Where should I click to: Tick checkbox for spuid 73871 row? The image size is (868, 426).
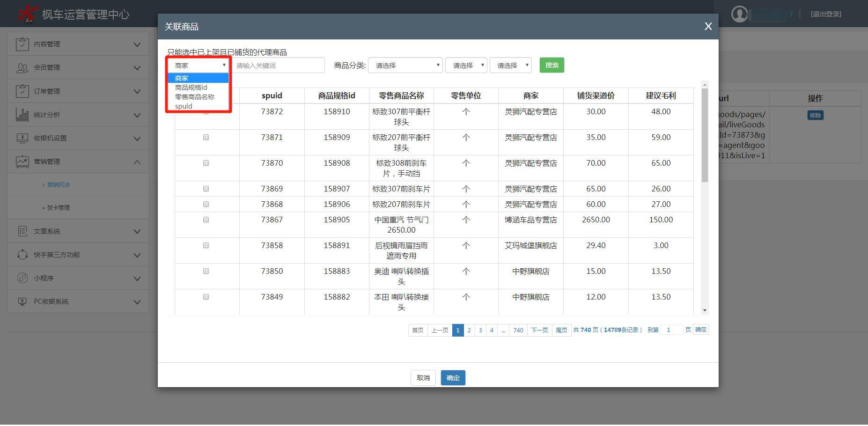[x=206, y=137]
